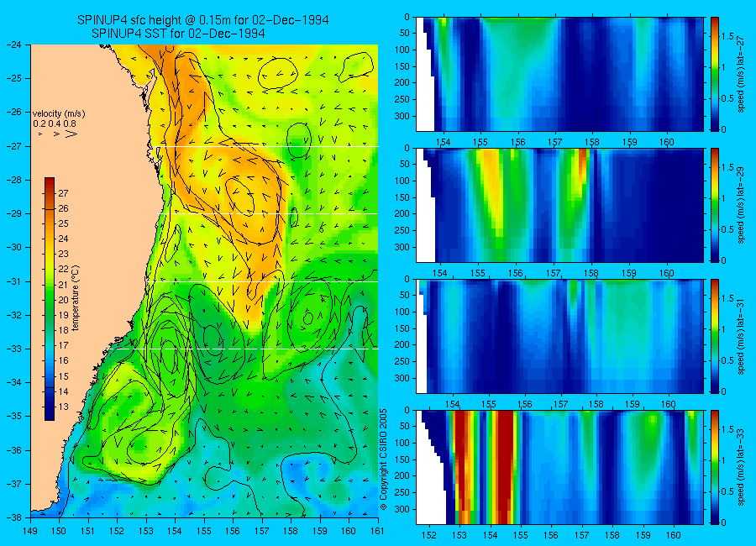Click the "-36" latitude tick on main map
The image size is (756, 546).
point(14,450)
